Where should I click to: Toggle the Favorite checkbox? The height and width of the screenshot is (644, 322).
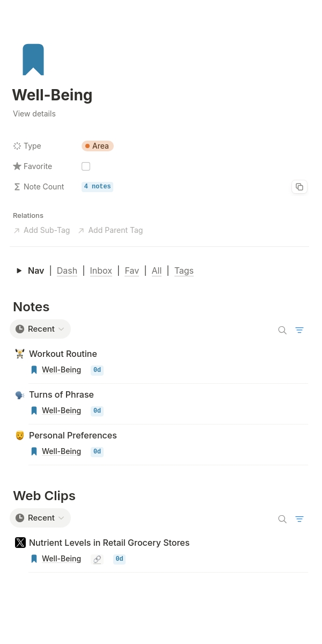click(x=86, y=166)
